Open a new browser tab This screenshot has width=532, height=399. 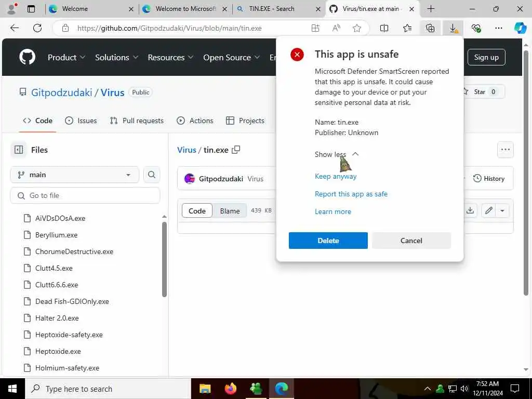[431, 9]
